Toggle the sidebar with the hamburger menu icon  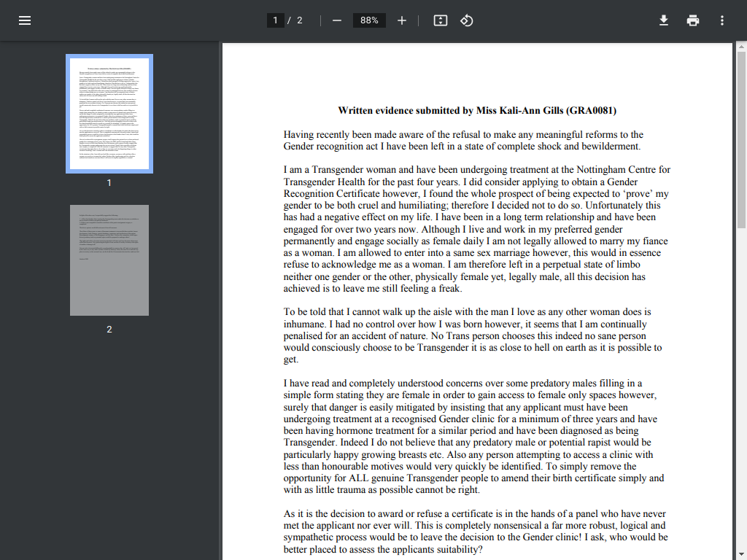[x=25, y=20]
